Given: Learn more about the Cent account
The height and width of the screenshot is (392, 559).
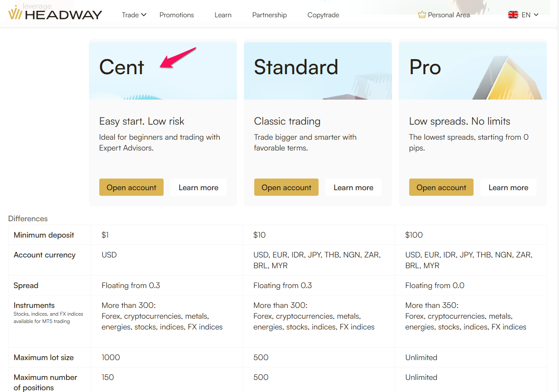Looking at the screenshot, I should click(x=199, y=187).
